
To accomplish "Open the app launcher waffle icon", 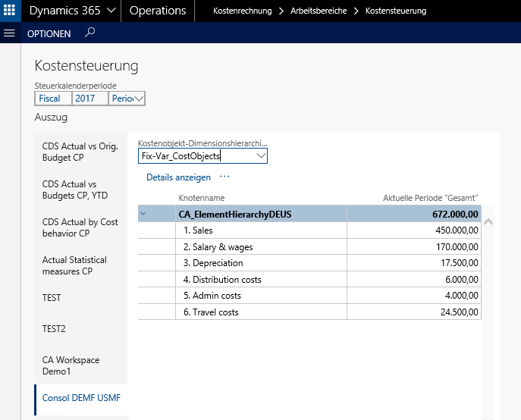I will tap(11, 11).
